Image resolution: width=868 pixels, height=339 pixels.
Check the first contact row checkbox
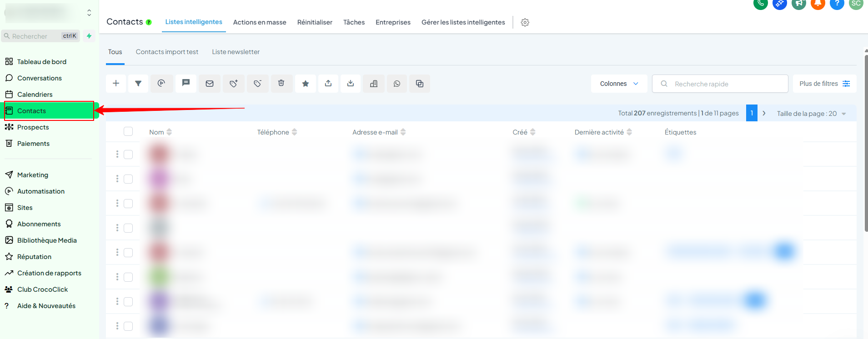tap(128, 155)
